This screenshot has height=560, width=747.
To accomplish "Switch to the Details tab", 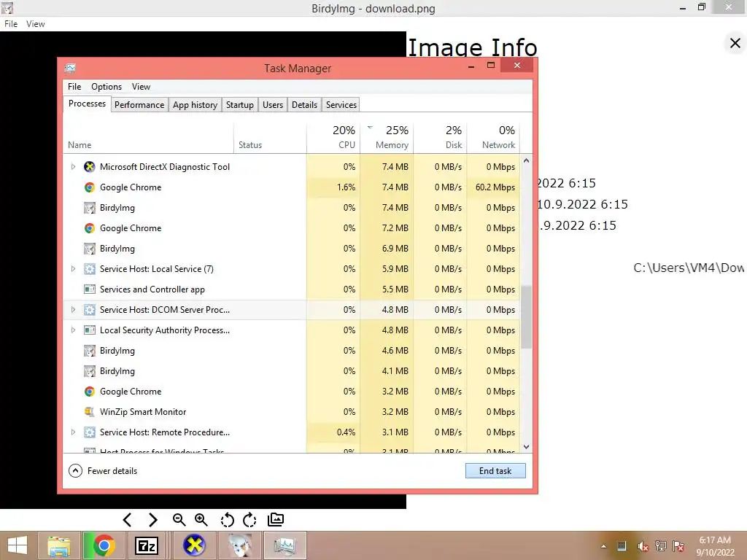I will tap(304, 105).
